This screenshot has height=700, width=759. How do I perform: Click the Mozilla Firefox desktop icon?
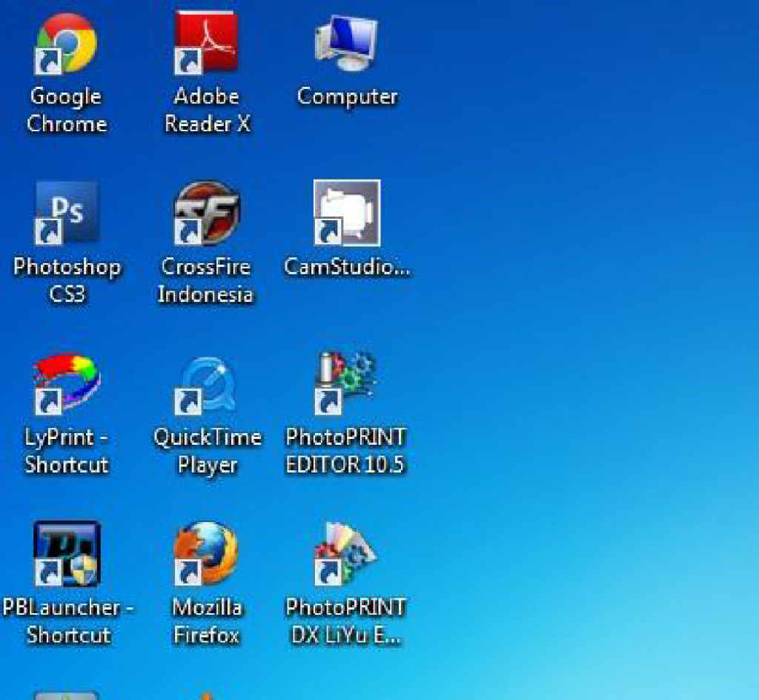206,552
